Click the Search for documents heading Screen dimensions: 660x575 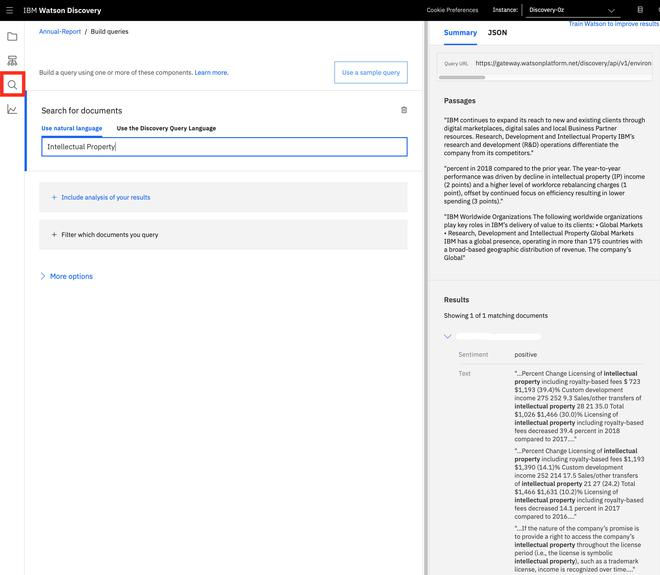(82, 111)
